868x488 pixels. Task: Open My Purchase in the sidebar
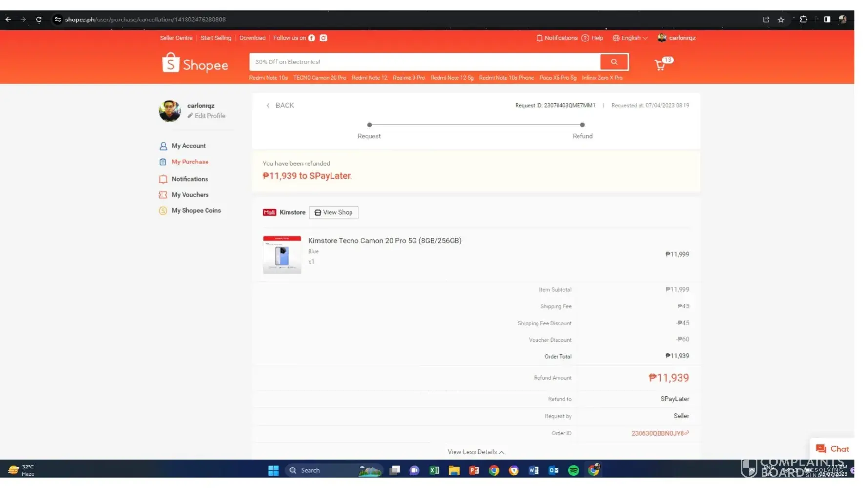tap(189, 162)
